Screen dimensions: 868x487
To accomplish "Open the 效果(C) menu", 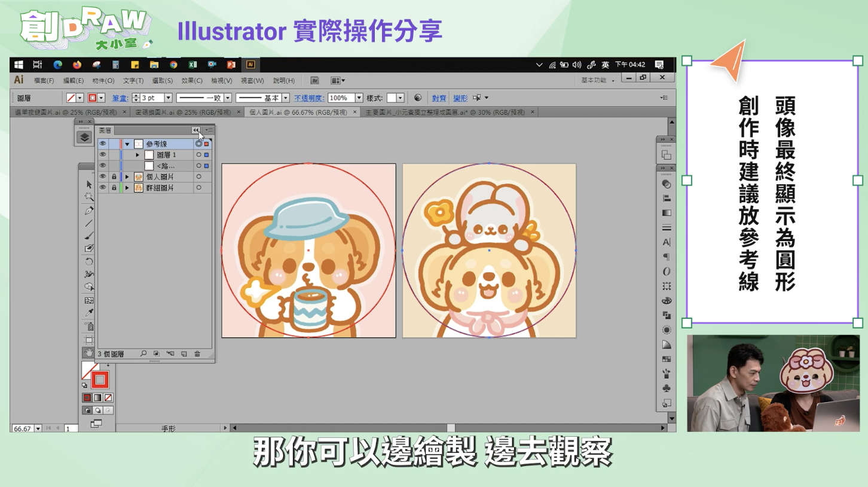I will [192, 81].
